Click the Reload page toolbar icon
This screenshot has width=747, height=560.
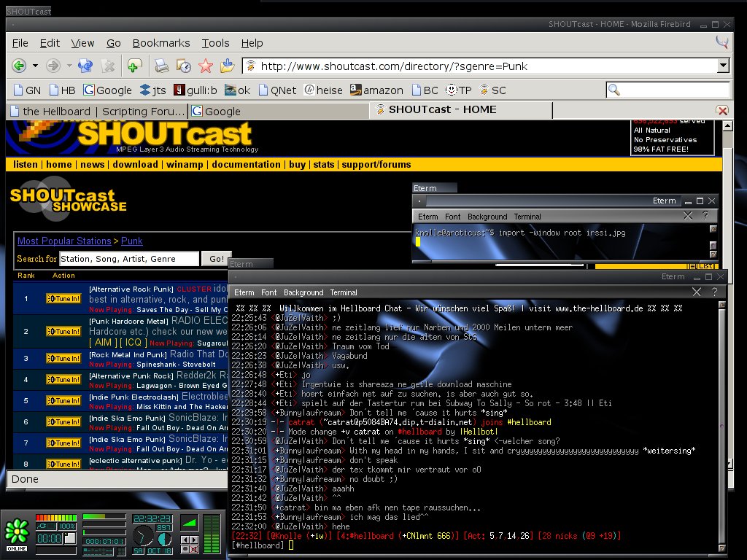[85, 66]
